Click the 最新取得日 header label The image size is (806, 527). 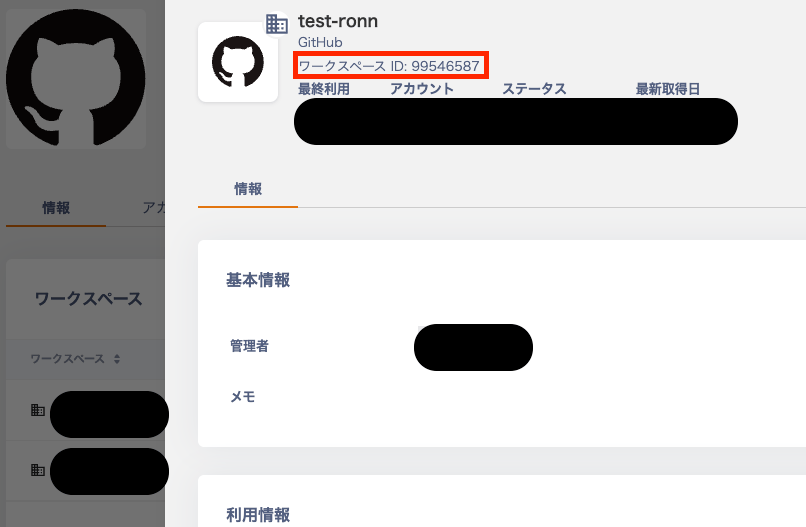[668, 89]
